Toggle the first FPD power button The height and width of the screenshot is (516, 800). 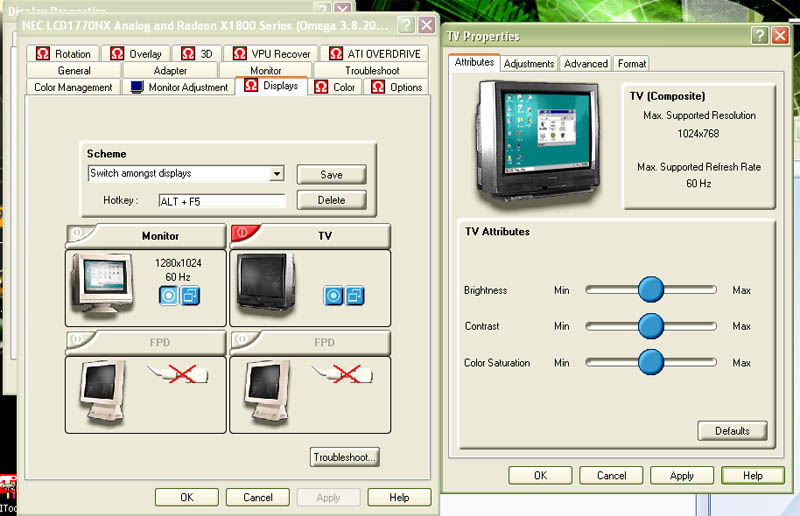pos(78,339)
